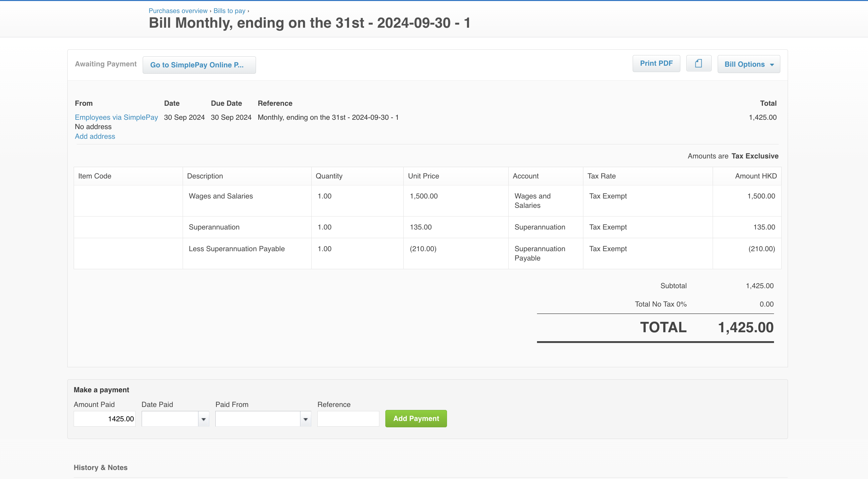Navigate to Purchases overview breadcrumb
Viewport: 868px width, 479px height.
tap(178, 10)
